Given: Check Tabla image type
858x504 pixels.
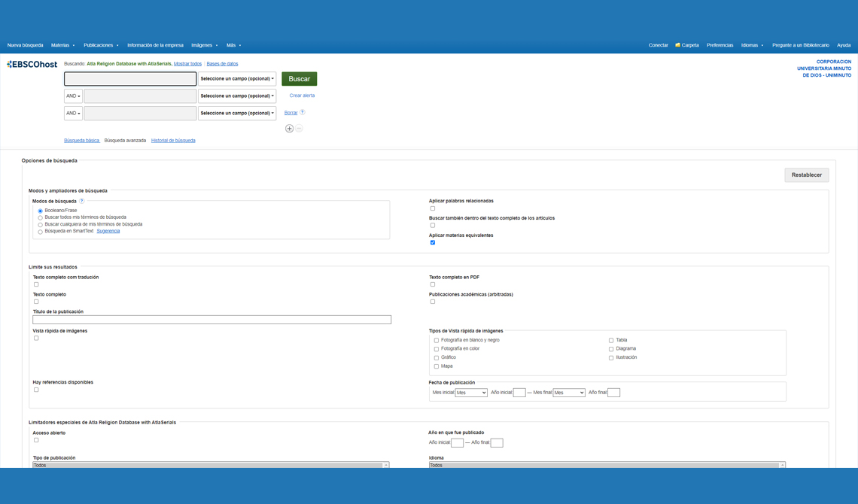Looking at the screenshot, I should 611,340.
